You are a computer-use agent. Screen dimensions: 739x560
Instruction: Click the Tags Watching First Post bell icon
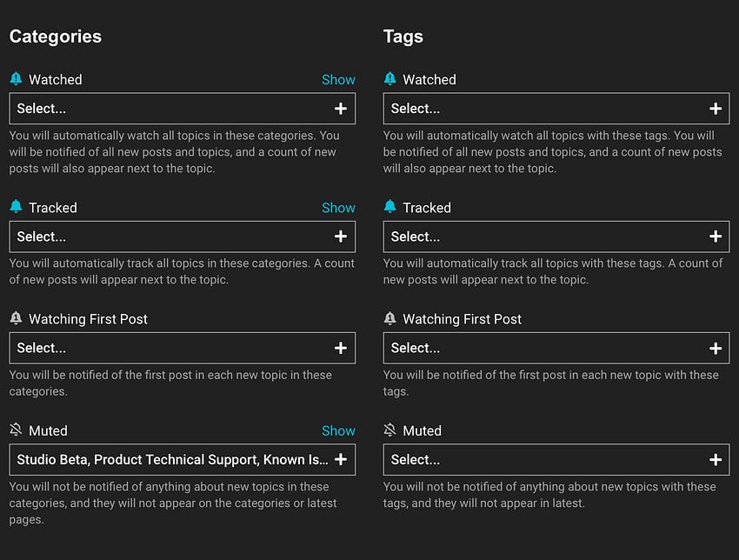pos(389,318)
